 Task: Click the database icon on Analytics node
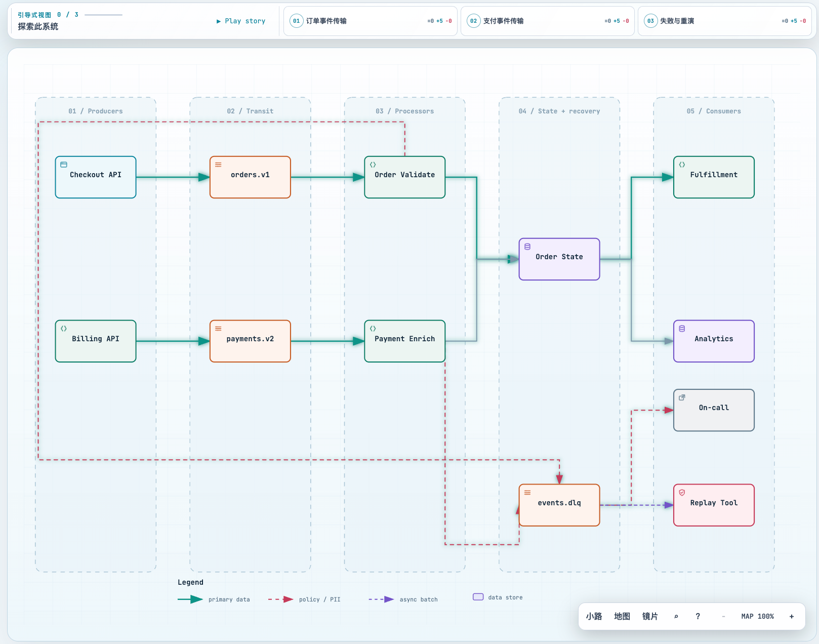point(682,329)
